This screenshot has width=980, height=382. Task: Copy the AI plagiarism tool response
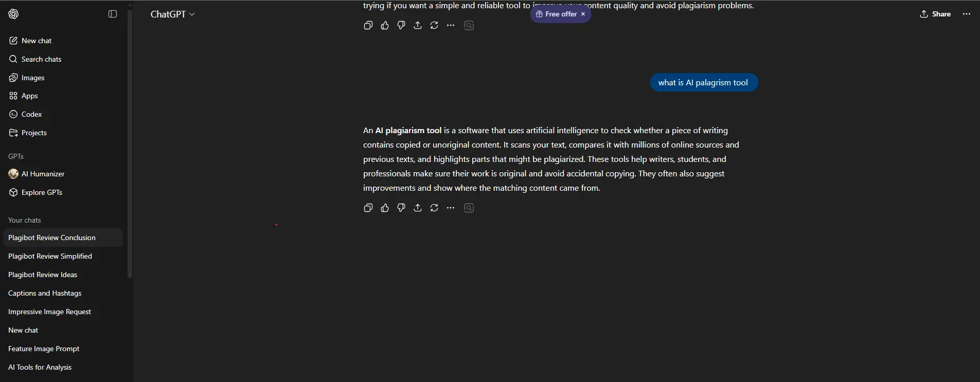click(368, 208)
